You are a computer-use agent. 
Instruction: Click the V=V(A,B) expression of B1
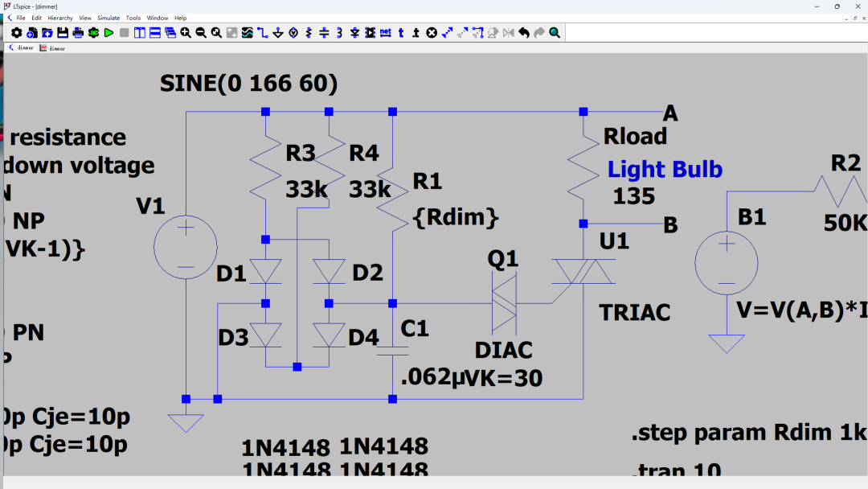(x=801, y=310)
